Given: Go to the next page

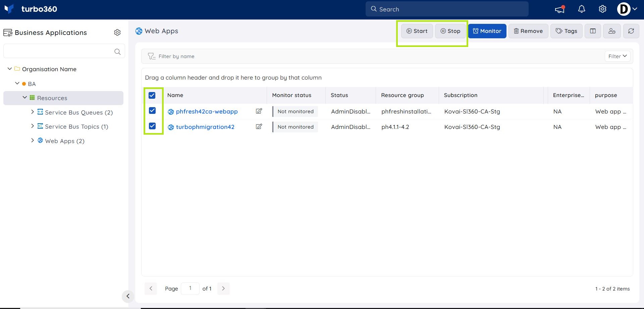Looking at the screenshot, I should 223,289.
